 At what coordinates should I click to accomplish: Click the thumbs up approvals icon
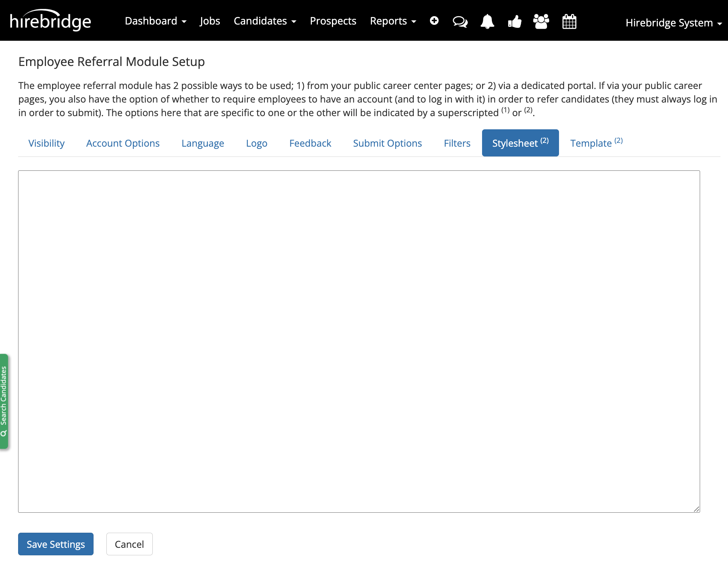[515, 21]
